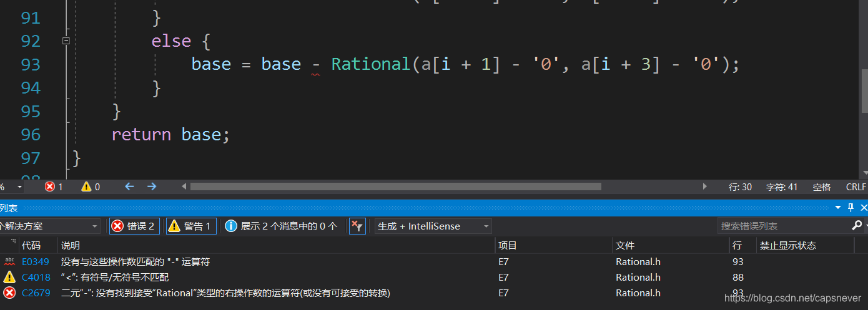Image resolution: width=868 pixels, height=310 pixels.
Task: Open the 生成 + IntelliSense dropdown
Action: 433,226
